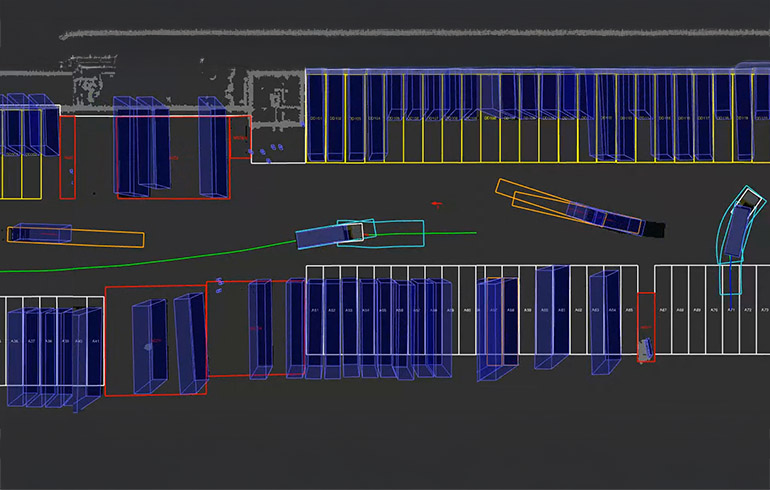
Task: Select the turning truck's cyan curved footprint
Action: tap(740, 225)
